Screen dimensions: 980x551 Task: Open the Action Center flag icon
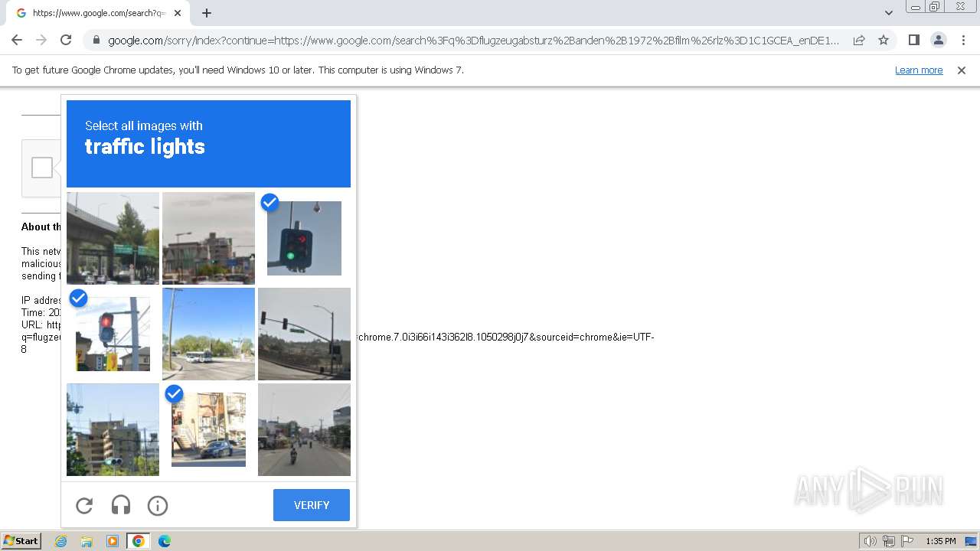[908, 541]
